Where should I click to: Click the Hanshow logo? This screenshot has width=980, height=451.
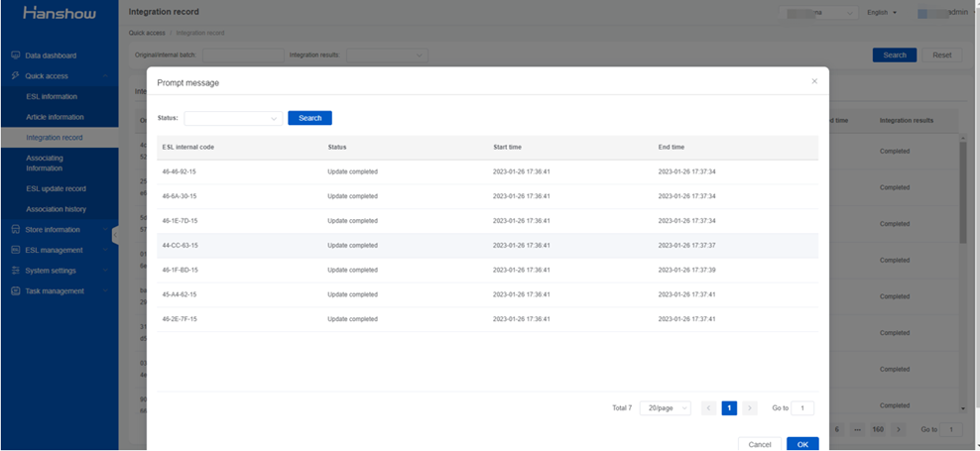coord(60,13)
